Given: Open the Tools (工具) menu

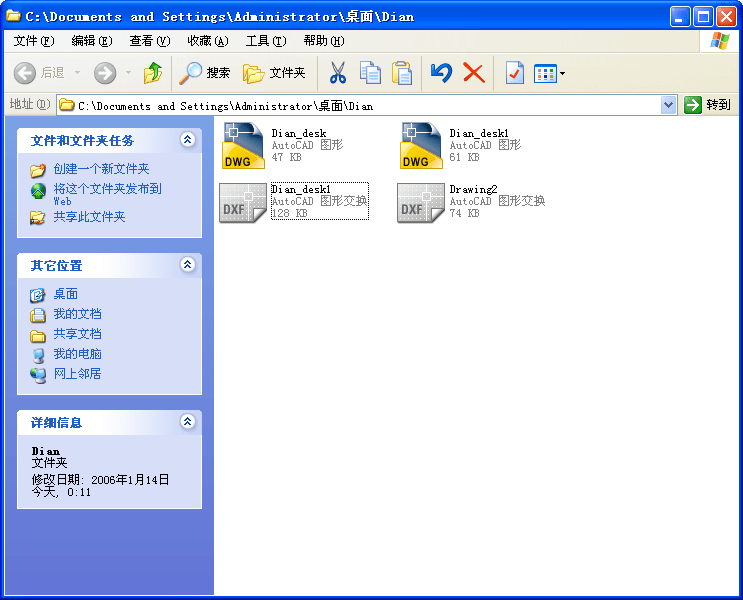Looking at the screenshot, I should pyautogui.click(x=266, y=41).
